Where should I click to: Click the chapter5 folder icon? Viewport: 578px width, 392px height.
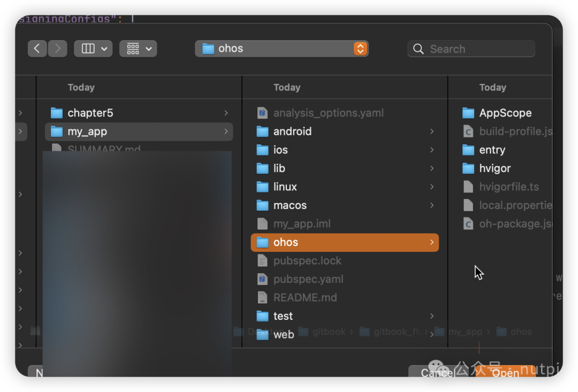[x=56, y=113]
